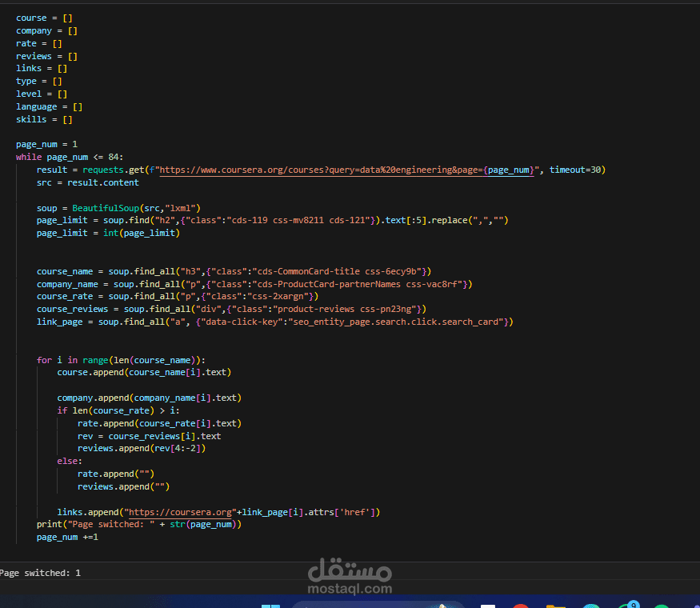Click the 'if len(course_rate) > i:' line
700x608 pixels.
click(118, 410)
